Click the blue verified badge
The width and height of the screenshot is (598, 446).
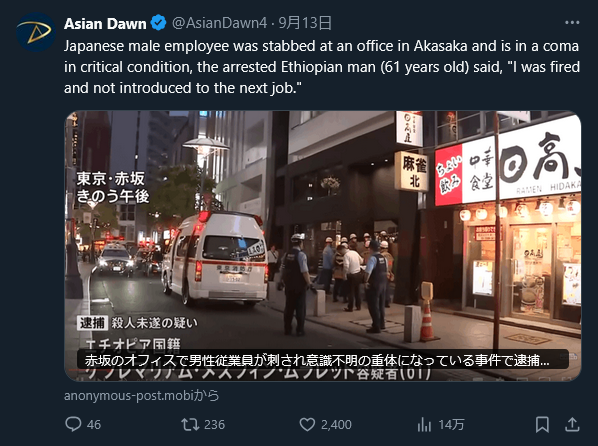point(158,23)
